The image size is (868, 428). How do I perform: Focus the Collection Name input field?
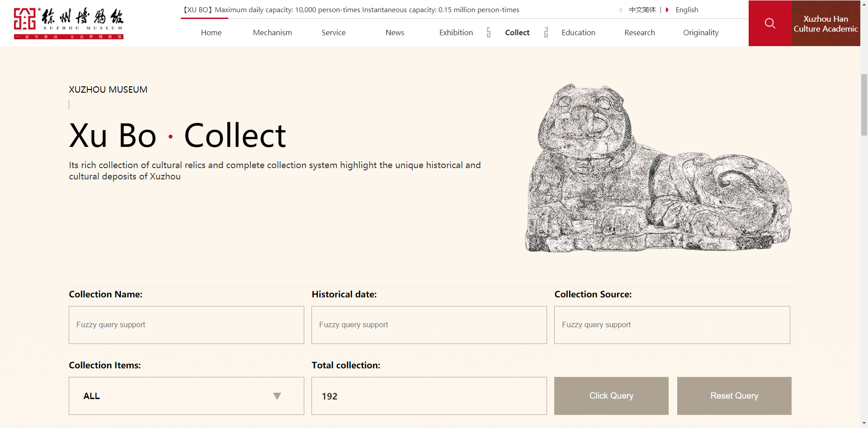[186, 325]
